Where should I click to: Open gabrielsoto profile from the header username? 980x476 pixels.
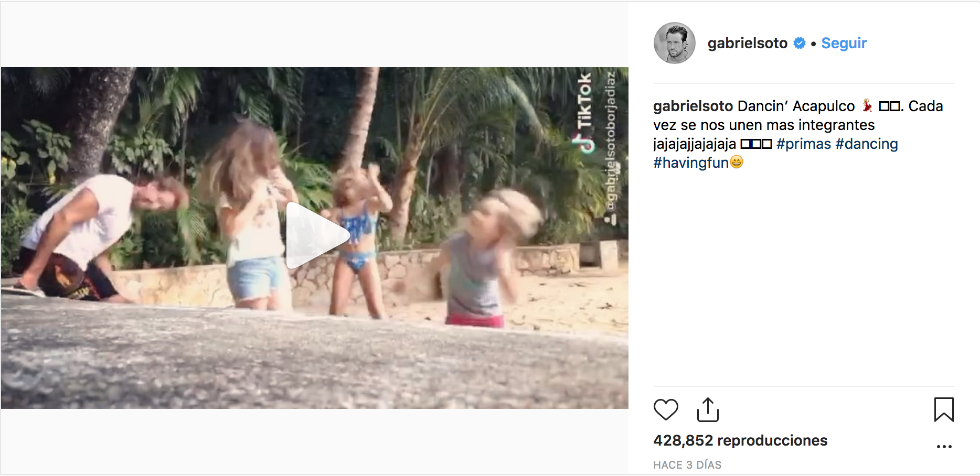(x=747, y=43)
